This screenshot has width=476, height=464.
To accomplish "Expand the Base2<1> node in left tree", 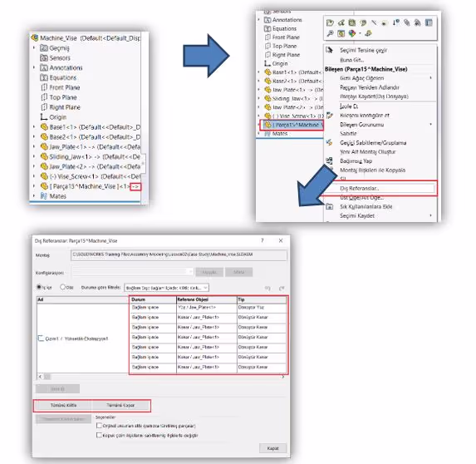I will [x=34, y=136].
